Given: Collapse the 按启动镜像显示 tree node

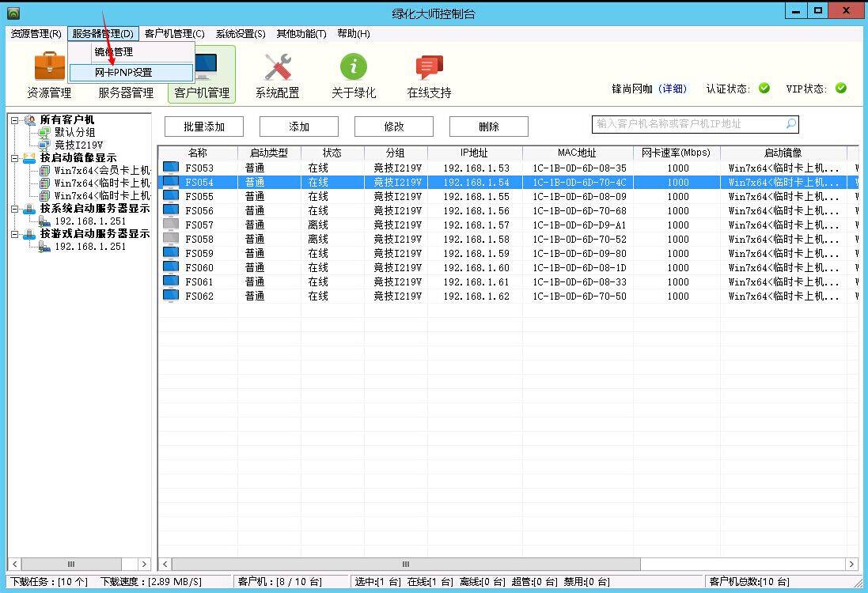Looking at the screenshot, I should coord(14,158).
